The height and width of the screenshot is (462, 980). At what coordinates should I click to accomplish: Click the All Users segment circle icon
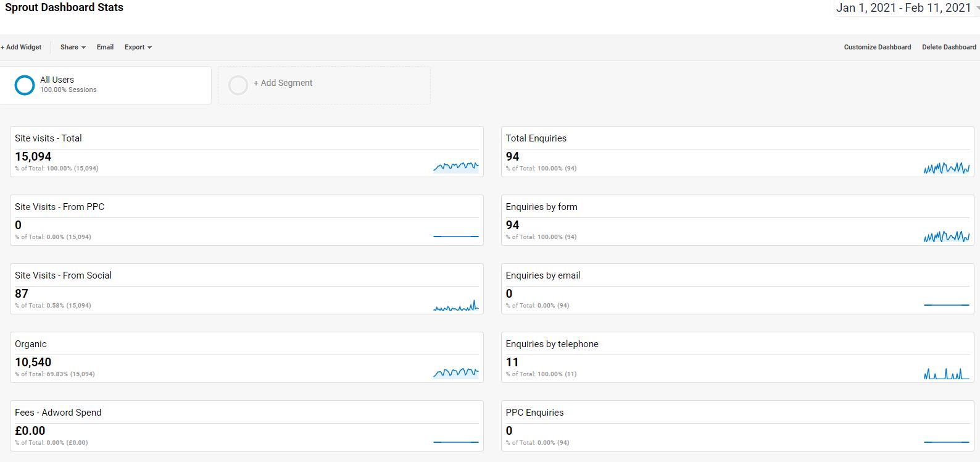point(25,85)
